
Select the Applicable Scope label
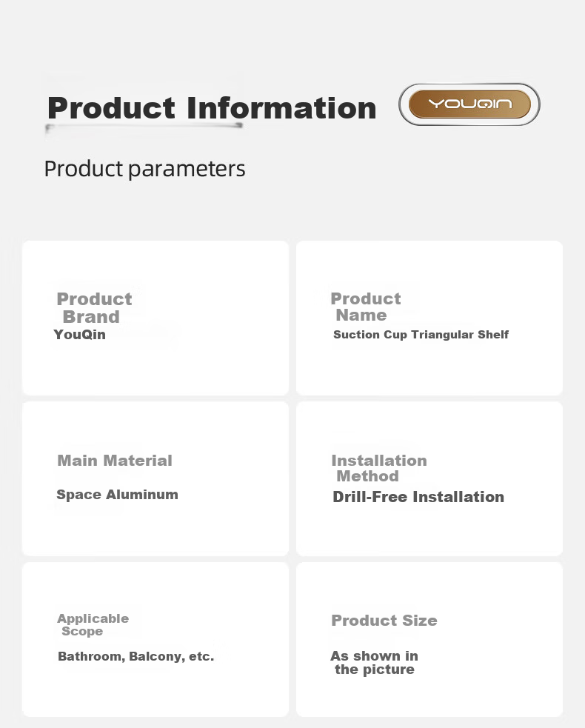coord(93,624)
